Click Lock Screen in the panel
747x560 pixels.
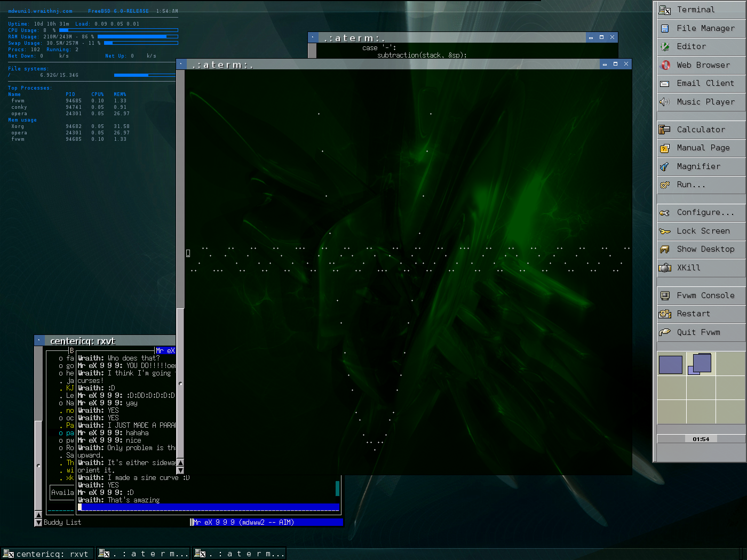[703, 231]
